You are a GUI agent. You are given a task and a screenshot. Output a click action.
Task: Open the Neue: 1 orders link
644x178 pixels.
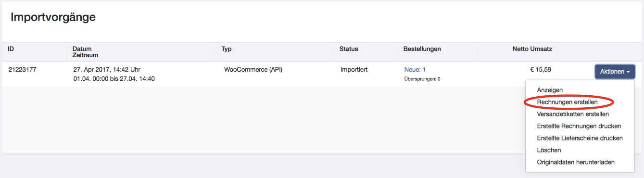[x=415, y=70]
